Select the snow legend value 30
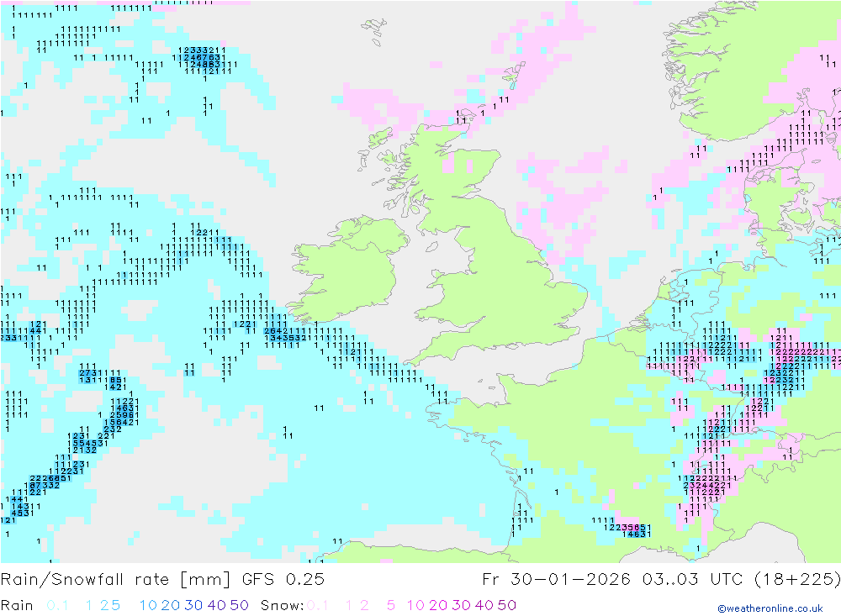Viewport: 841px width, 616px height. (x=461, y=605)
